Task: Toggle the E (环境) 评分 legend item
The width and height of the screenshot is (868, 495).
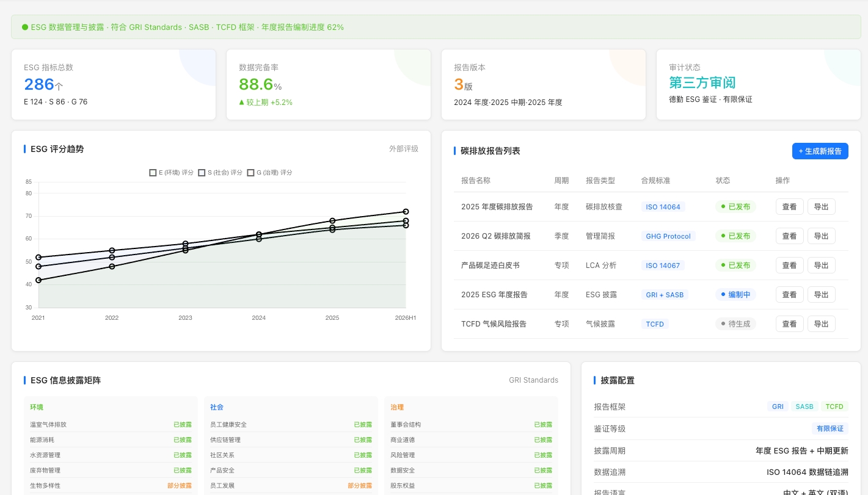Action: coord(171,173)
